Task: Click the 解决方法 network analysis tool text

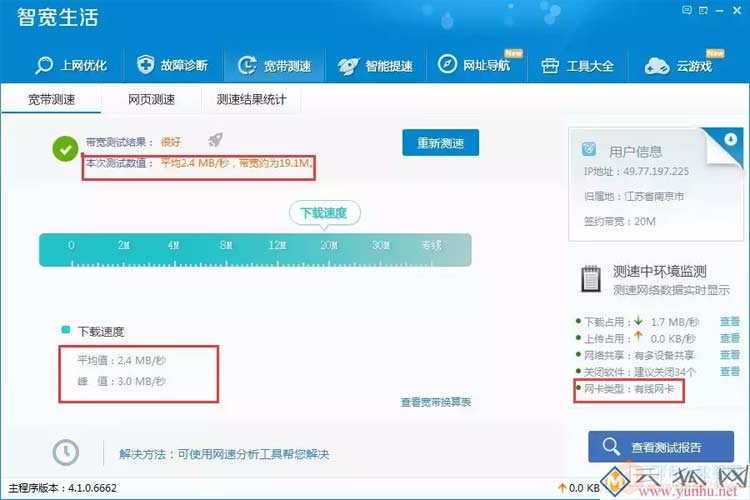Action: tap(224, 454)
